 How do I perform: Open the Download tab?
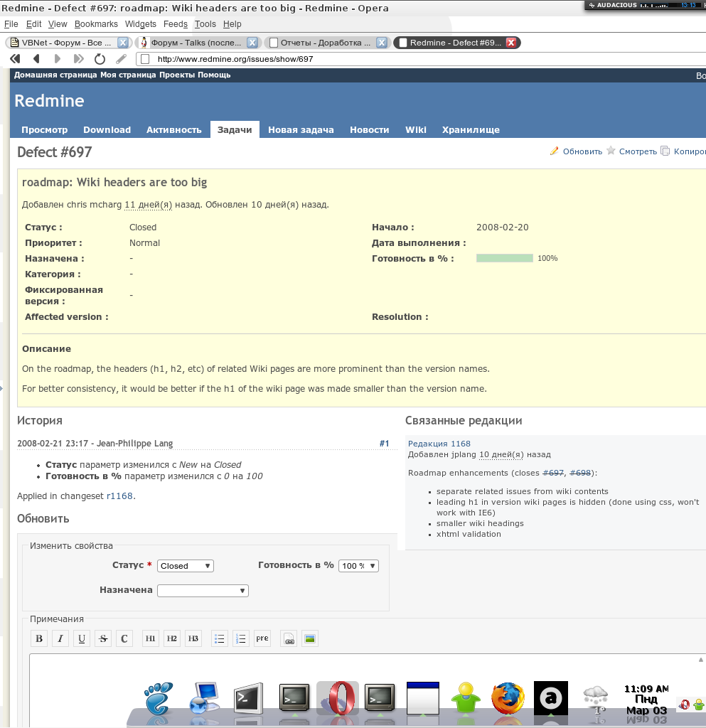point(107,130)
